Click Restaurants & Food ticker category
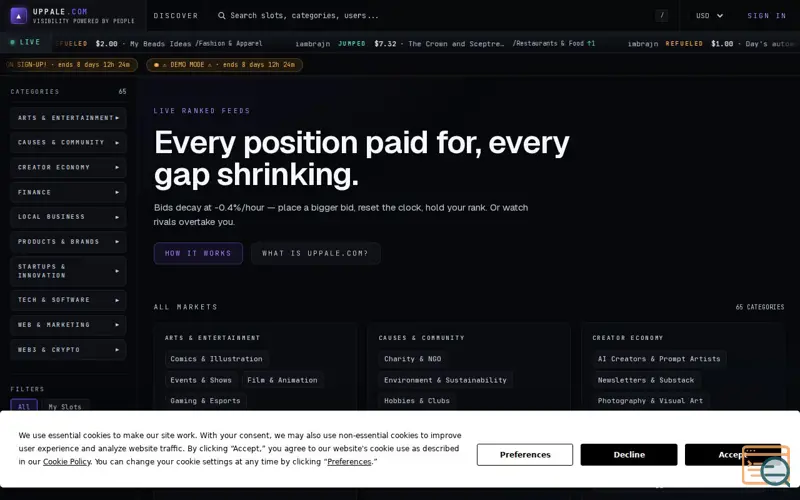Image resolution: width=800 pixels, height=500 pixels. [548, 43]
